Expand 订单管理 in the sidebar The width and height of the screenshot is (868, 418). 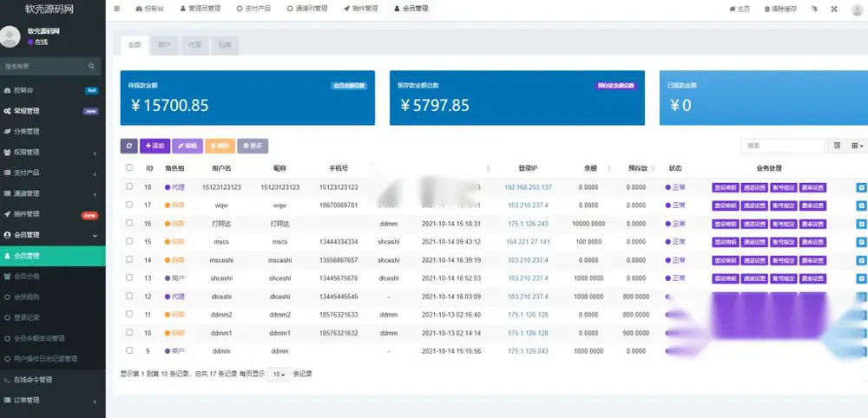click(x=53, y=401)
